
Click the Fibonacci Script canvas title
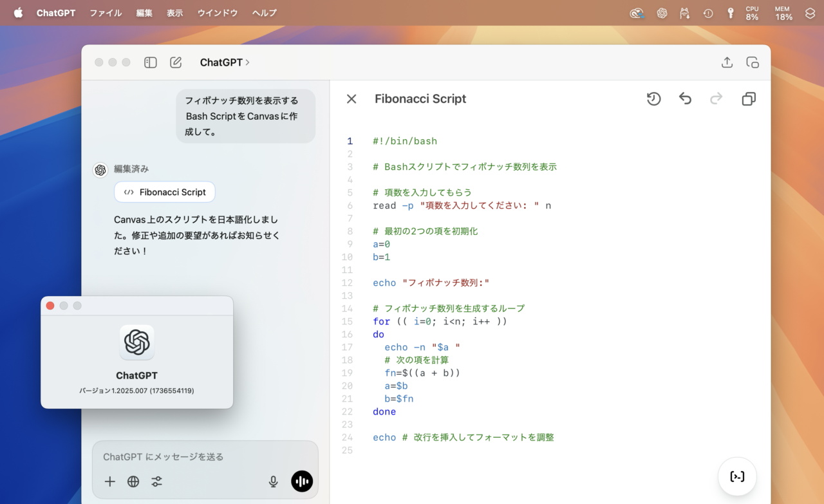click(x=420, y=98)
